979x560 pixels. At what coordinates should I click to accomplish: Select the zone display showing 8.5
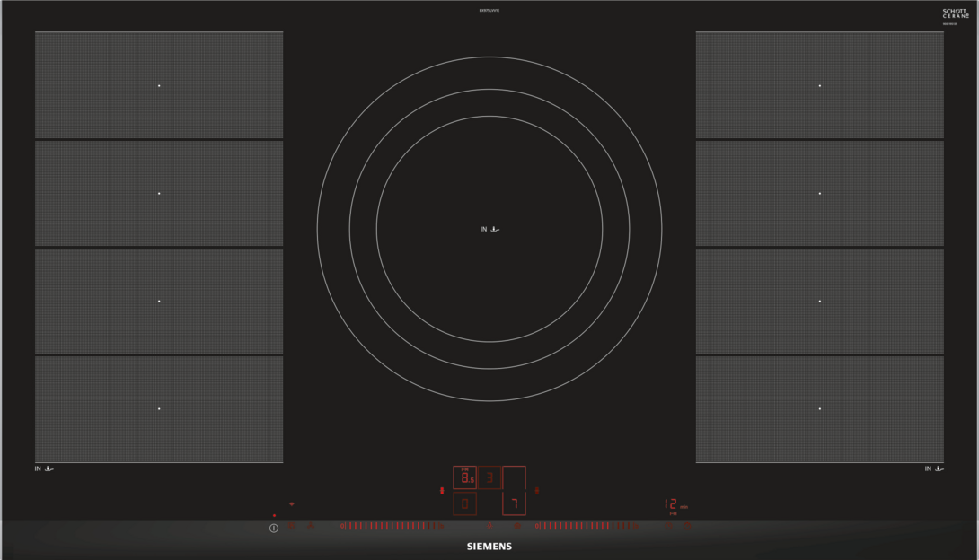tap(464, 478)
